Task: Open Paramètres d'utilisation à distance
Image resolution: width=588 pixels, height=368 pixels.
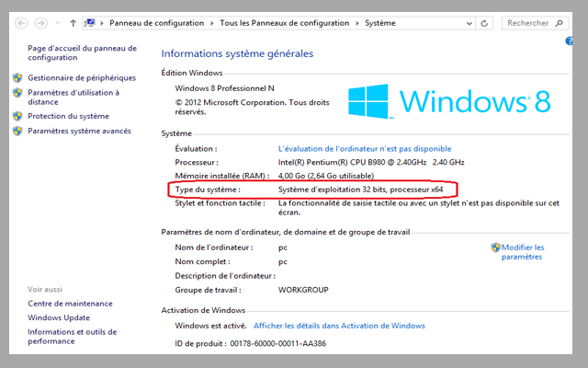Action: (x=73, y=98)
